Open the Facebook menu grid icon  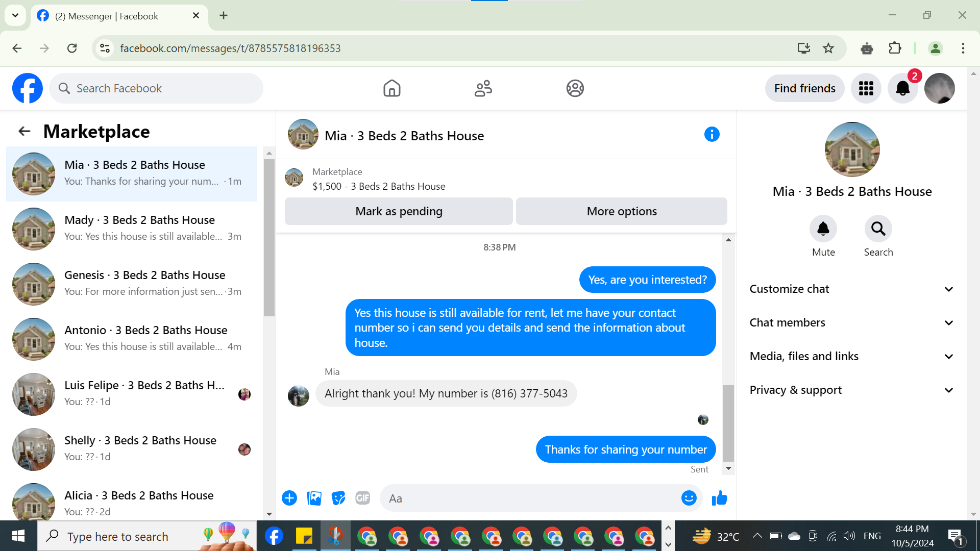(x=866, y=88)
